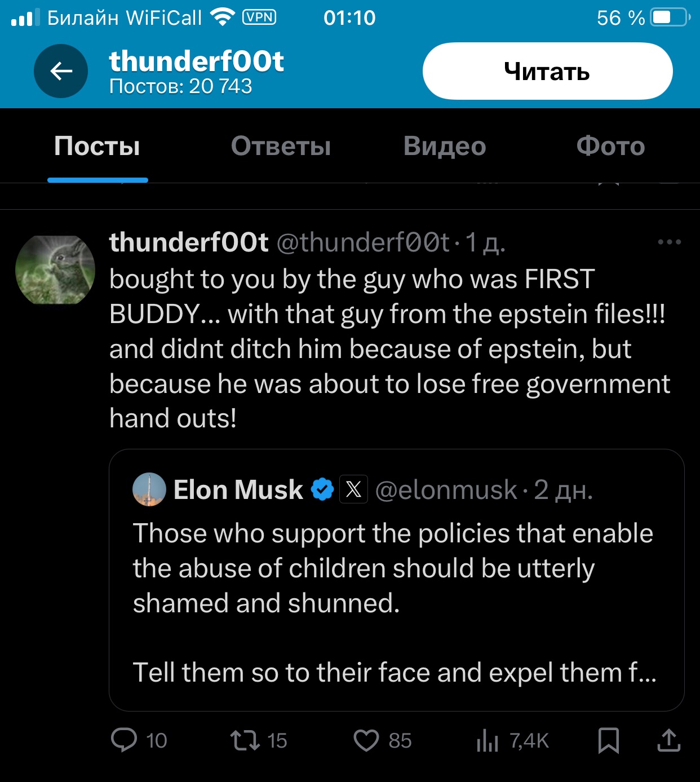Repost the thunderf00t tweet
Screen dimensions: 700x782
245,740
